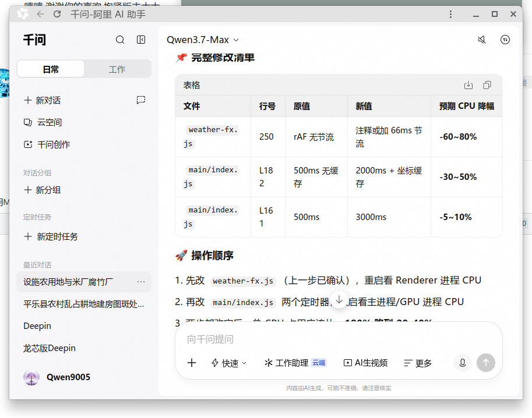Toggle the mute speaker icon

coord(482,40)
